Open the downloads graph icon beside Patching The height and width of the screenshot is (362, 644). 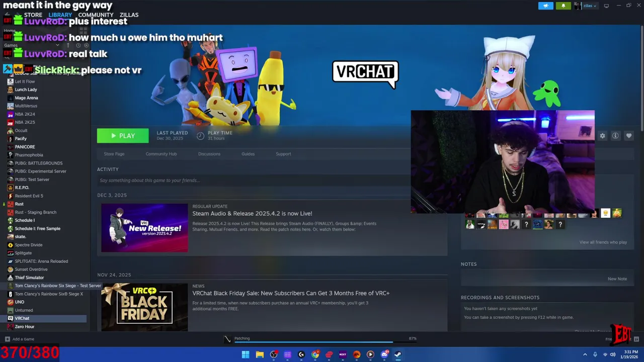(x=227, y=339)
